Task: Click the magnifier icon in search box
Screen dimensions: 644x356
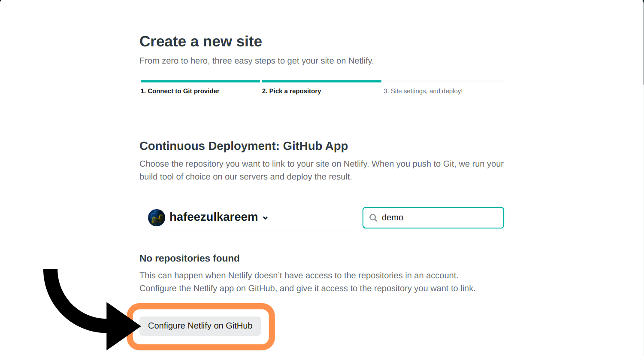Action: click(373, 218)
